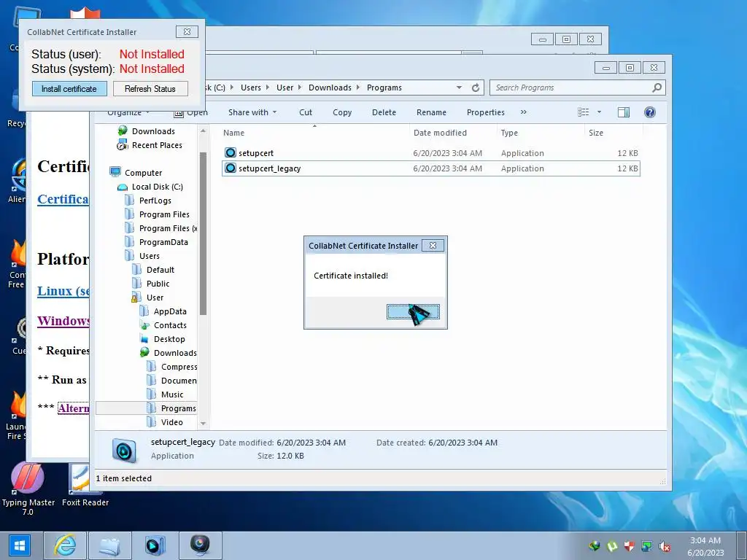Screen dimensions: 747x560
Task: Click the Install certificate button
Action: [x=69, y=89]
